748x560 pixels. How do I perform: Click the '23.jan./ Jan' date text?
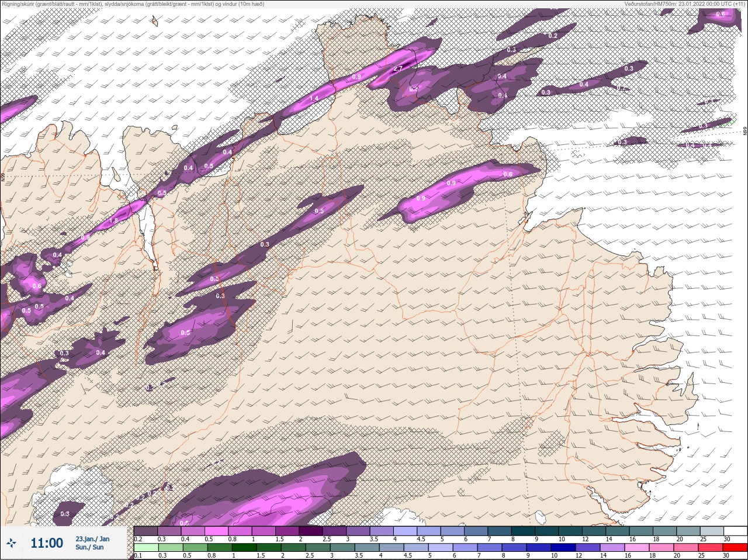tap(92, 539)
